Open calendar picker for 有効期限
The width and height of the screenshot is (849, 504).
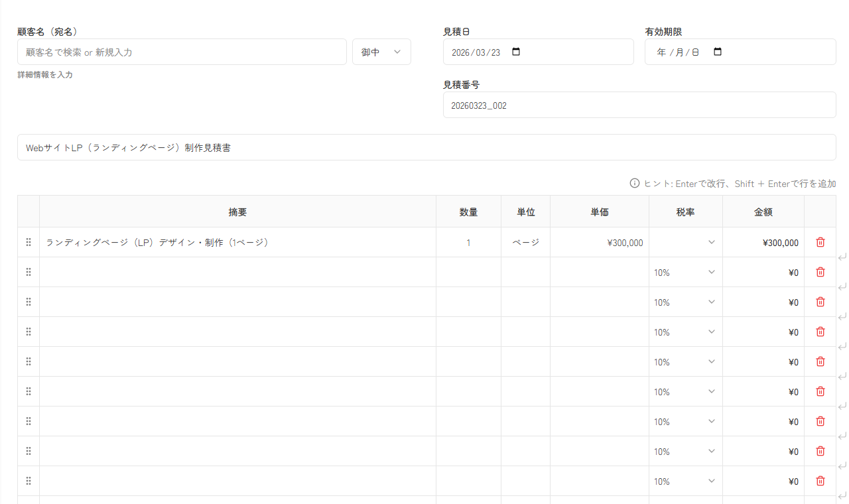(x=717, y=52)
